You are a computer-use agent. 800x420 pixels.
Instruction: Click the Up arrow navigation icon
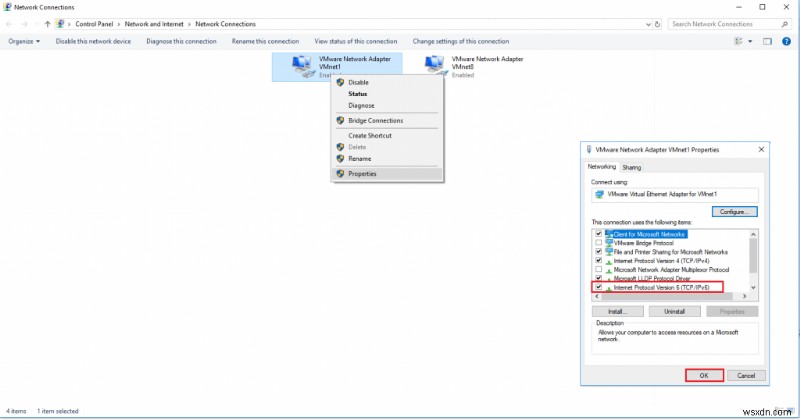point(47,24)
